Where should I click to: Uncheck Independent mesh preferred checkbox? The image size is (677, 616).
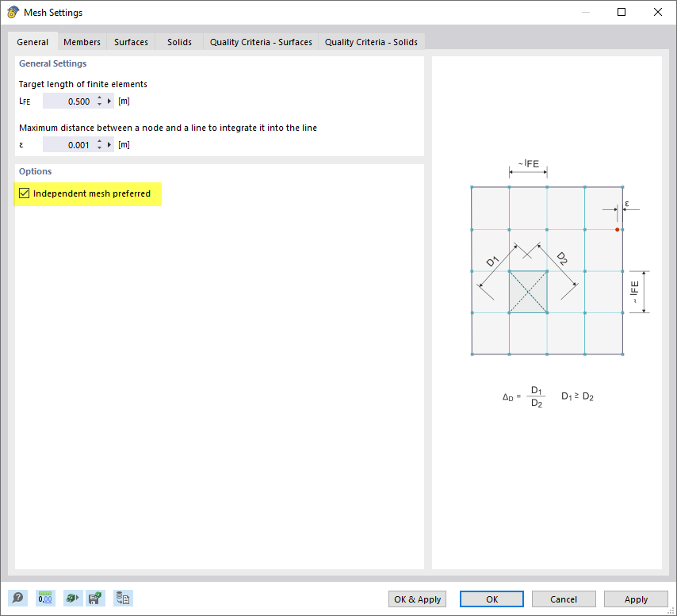pyautogui.click(x=24, y=193)
